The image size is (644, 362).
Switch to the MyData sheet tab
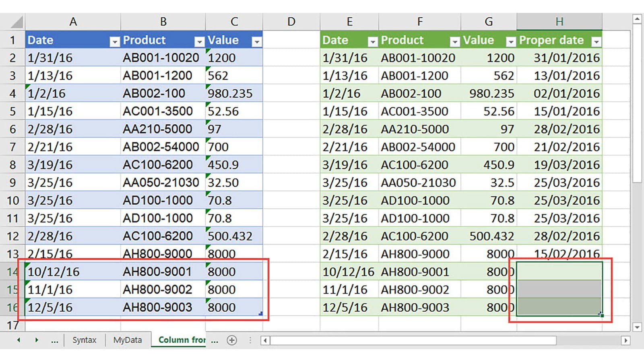127,340
